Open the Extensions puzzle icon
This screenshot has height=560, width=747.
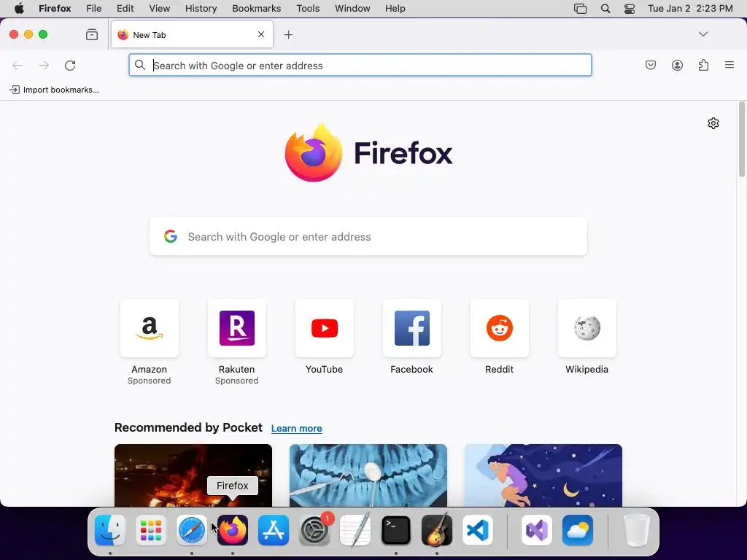tap(703, 65)
